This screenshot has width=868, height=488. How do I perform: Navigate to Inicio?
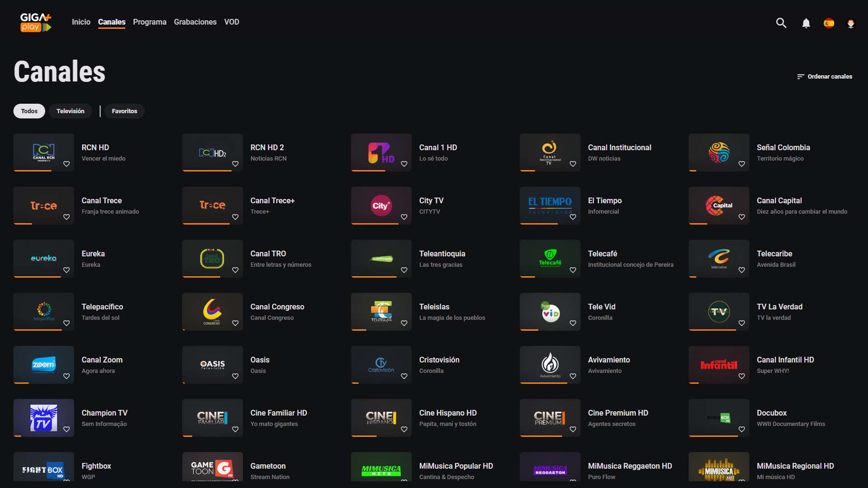click(x=81, y=22)
